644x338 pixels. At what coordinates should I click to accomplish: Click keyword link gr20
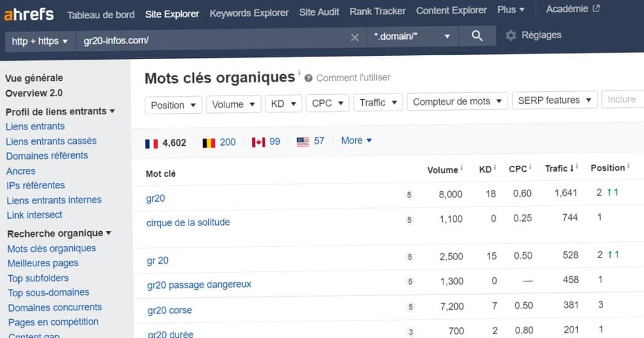tap(156, 199)
